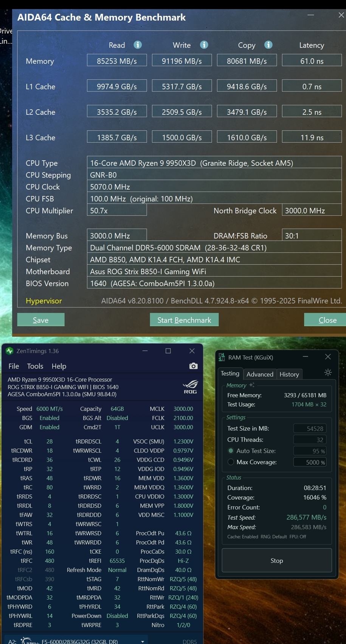Switch to the Advanced tab in RAM Test
This screenshot has height=644, width=346.
260,374
